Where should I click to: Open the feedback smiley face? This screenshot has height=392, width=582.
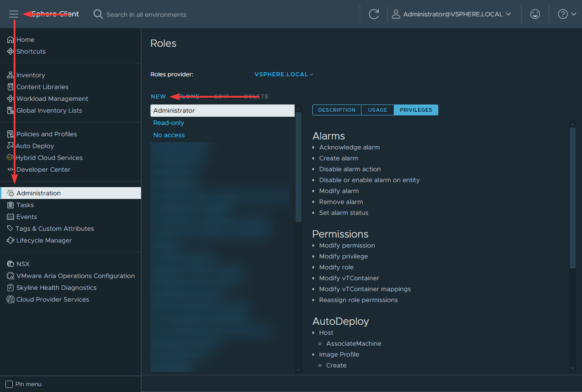coord(535,14)
